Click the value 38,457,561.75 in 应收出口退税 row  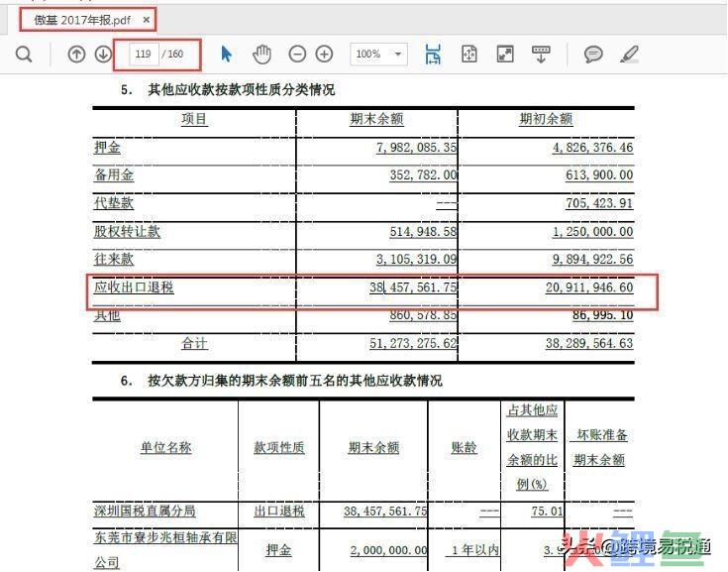tap(413, 287)
